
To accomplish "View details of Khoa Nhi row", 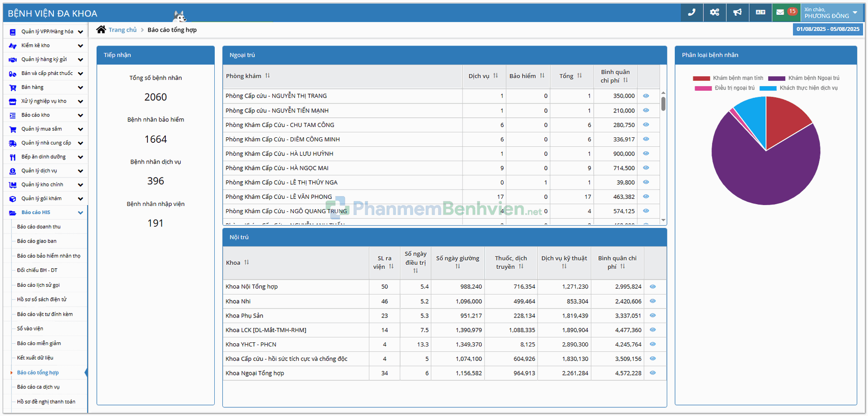I will 653,301.
